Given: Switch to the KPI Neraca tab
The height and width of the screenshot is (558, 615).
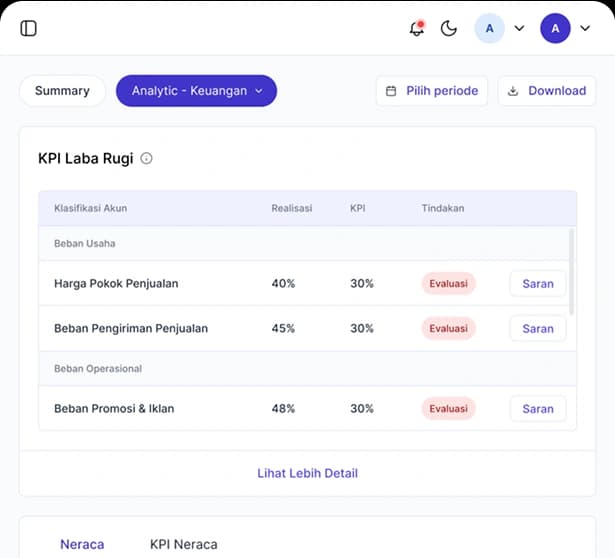Looking at the screenshot, I should [183, 544].
